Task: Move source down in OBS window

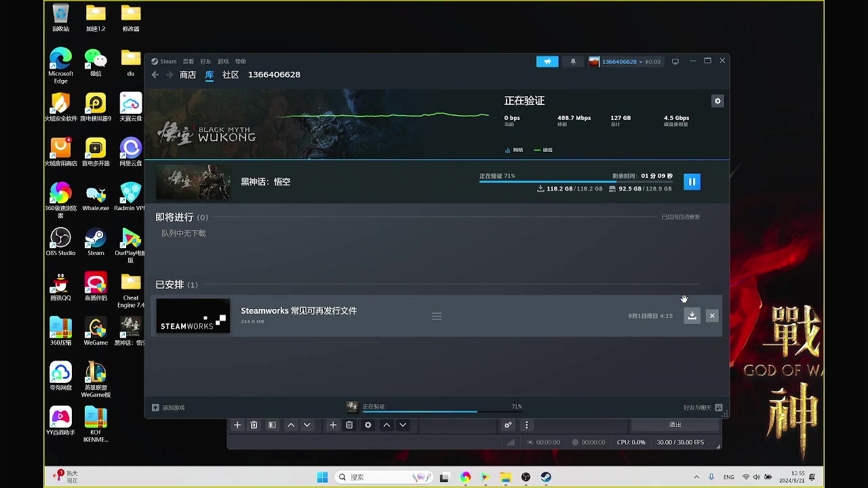Action: pos(403,425)
